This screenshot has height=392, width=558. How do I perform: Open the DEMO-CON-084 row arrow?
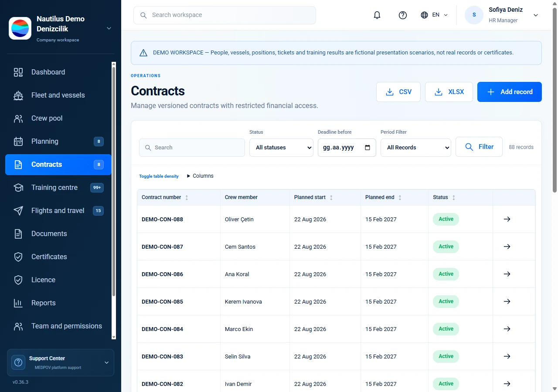point(507,329)
